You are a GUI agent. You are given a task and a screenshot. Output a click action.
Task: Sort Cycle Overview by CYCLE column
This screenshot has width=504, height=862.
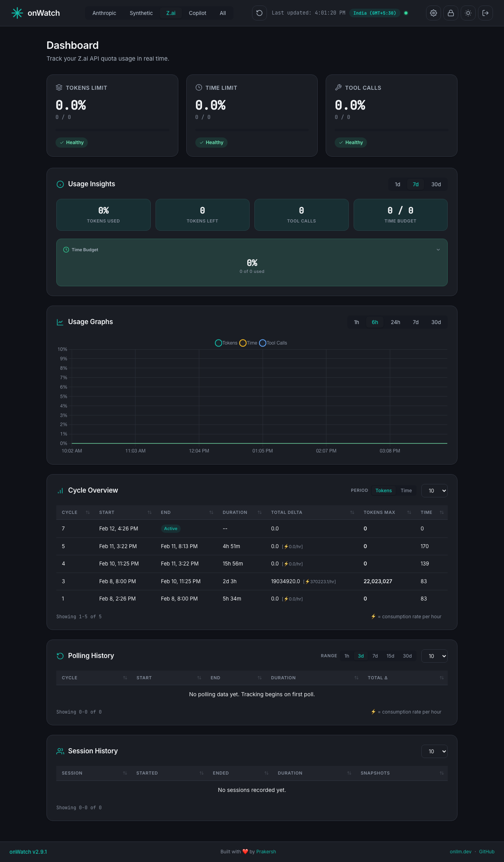76,512
